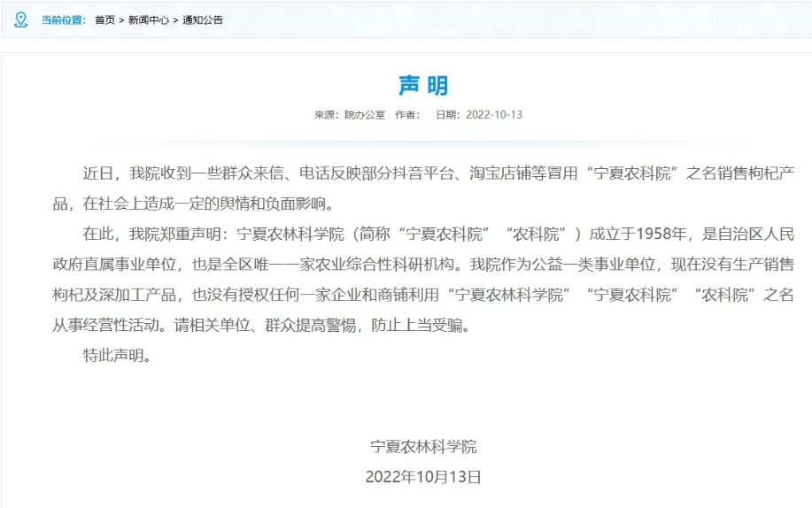The image size is (812, 508).
Task: Click the source text 来源：院办公室
Action: 350,115
